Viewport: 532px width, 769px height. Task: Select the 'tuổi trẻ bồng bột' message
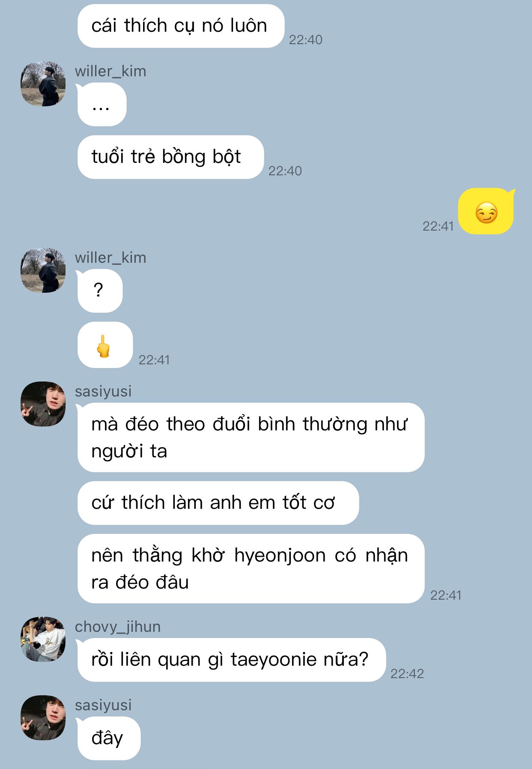click(170, 157)
